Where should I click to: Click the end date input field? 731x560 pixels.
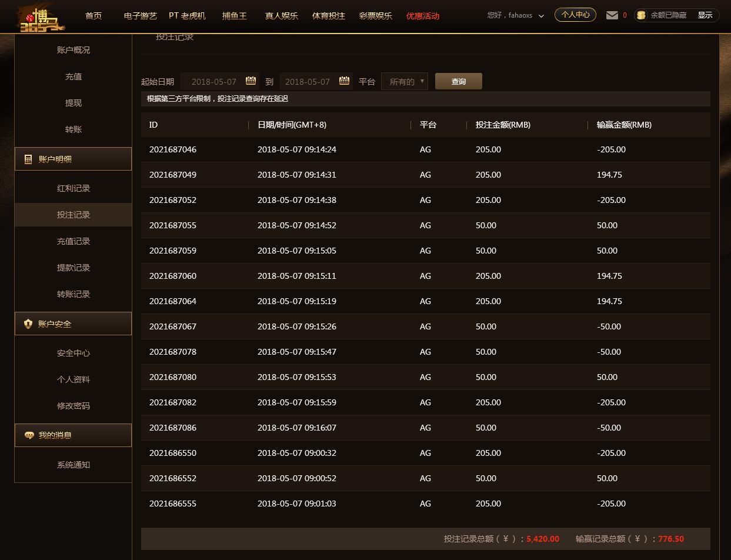coord(316,81)
